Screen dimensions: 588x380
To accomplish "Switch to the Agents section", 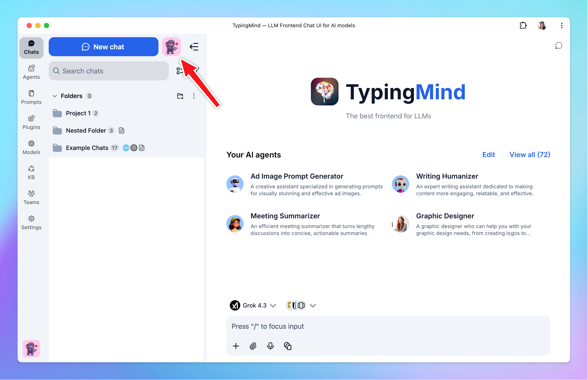I will (31, 72).
